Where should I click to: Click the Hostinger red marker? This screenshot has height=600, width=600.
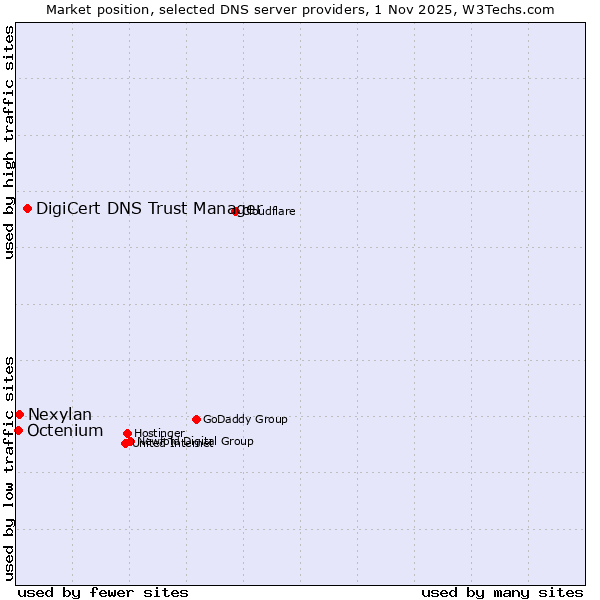(127, 434)
